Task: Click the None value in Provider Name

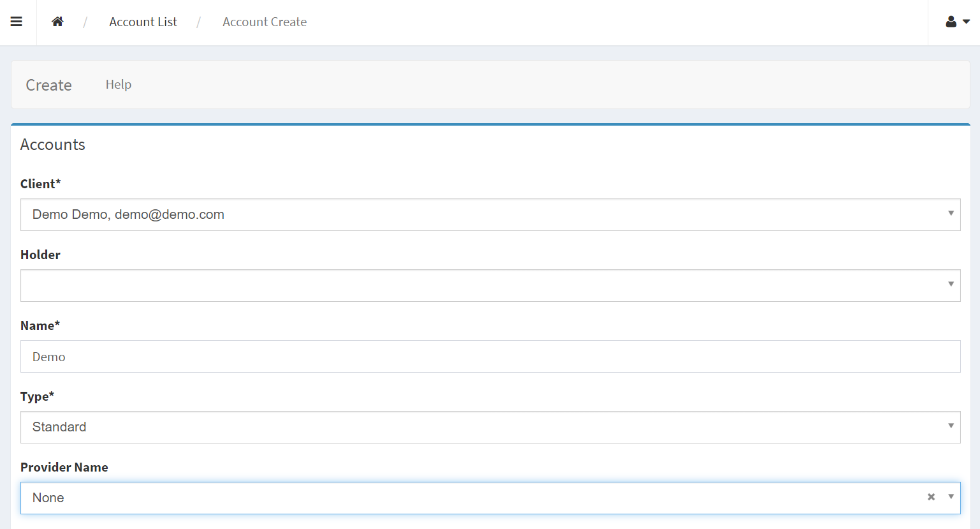Action: click(48, 498)
